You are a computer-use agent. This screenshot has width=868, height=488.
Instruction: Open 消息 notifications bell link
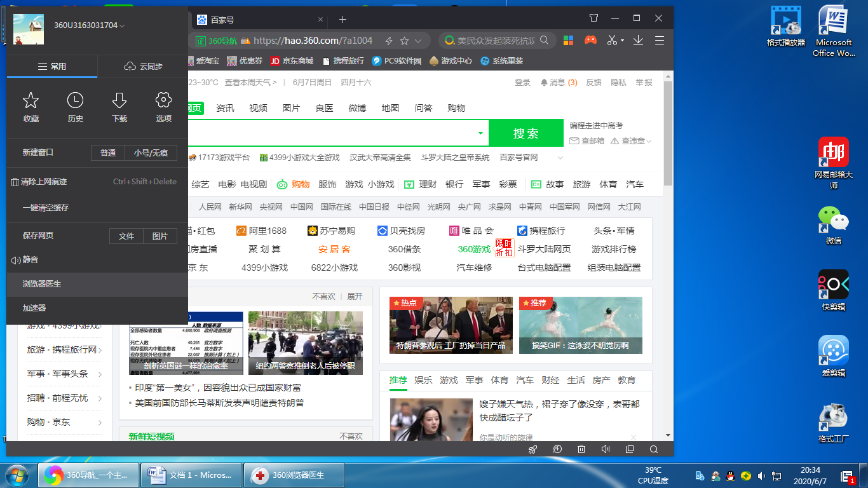point(559,83)
